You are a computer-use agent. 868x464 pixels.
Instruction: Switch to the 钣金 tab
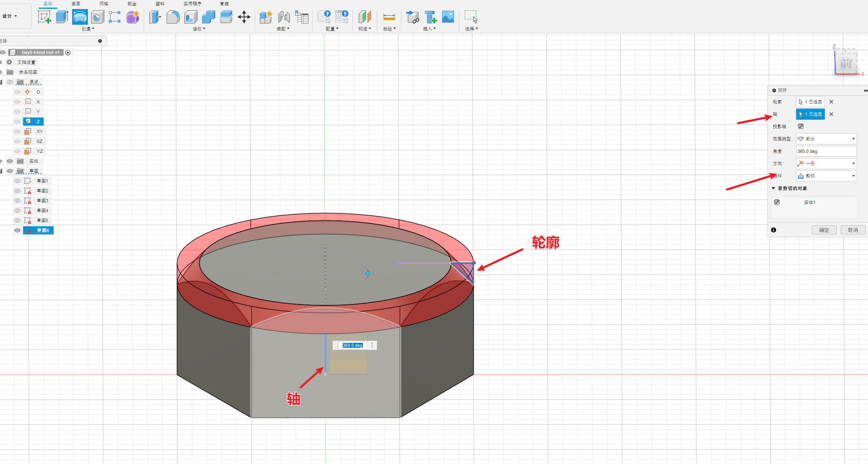(132, 4)
